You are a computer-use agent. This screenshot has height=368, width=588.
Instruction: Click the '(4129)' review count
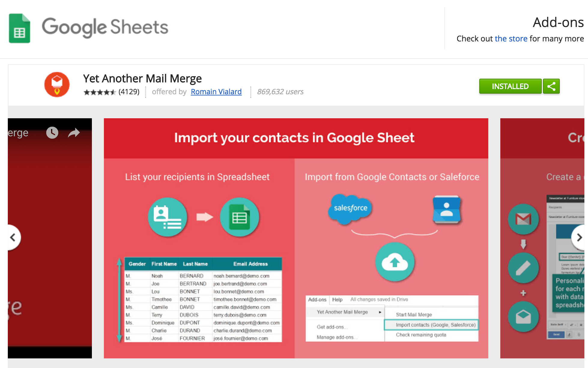click(129, 92)
